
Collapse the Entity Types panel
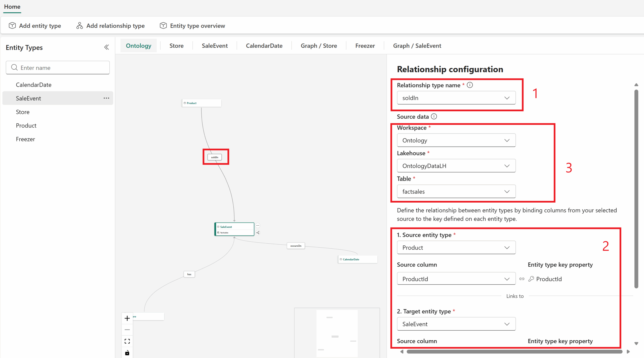106,47
